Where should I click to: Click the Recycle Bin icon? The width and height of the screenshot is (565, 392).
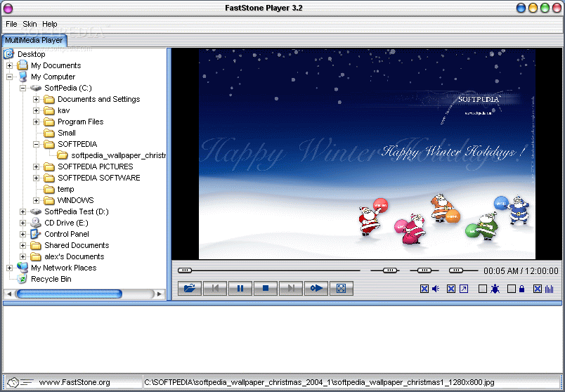pos(22,279)
